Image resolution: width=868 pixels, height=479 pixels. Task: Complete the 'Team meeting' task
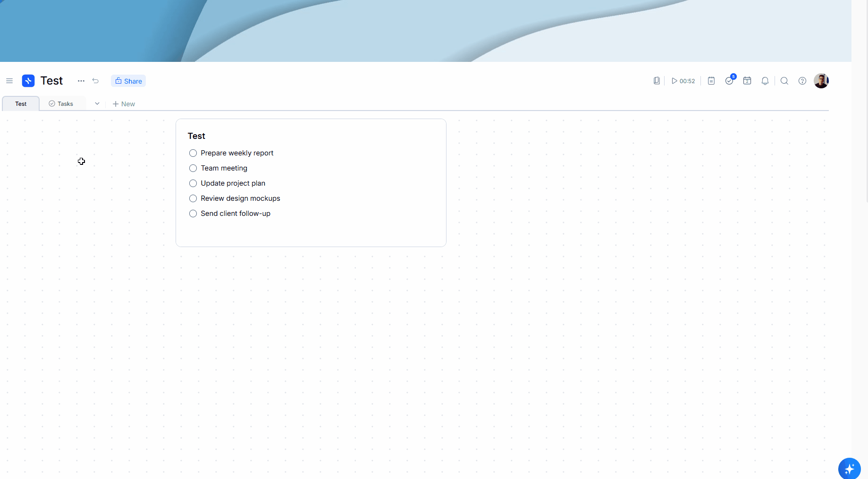[193, 168]
